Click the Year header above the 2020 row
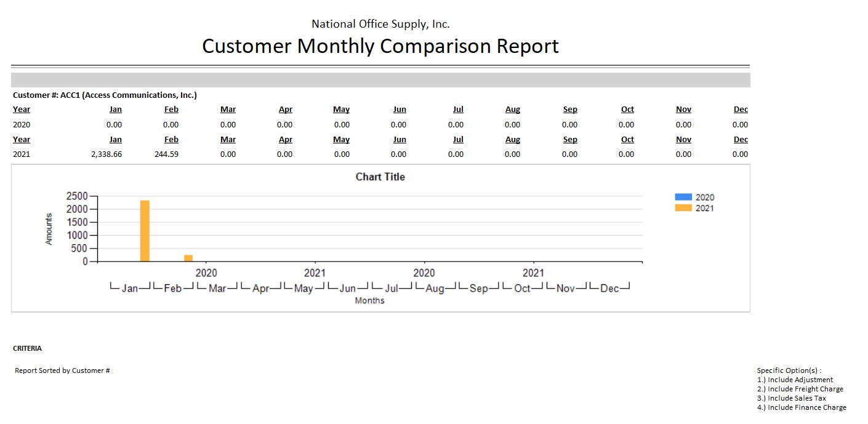 (22, 110)
